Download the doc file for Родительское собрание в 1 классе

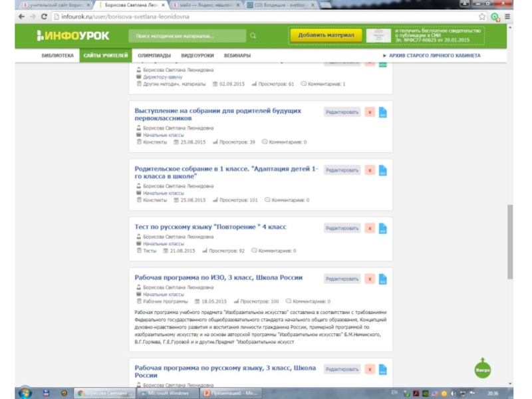tap(383, 170)
